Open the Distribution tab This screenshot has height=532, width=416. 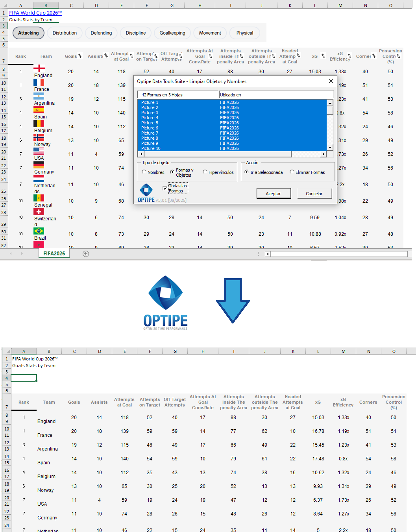pos(65,33)
